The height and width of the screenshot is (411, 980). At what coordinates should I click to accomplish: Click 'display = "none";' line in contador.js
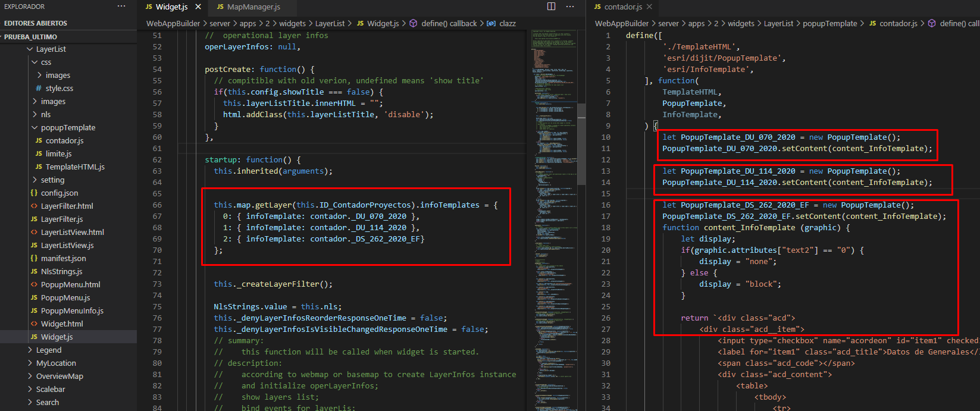(x=738, y=262)
